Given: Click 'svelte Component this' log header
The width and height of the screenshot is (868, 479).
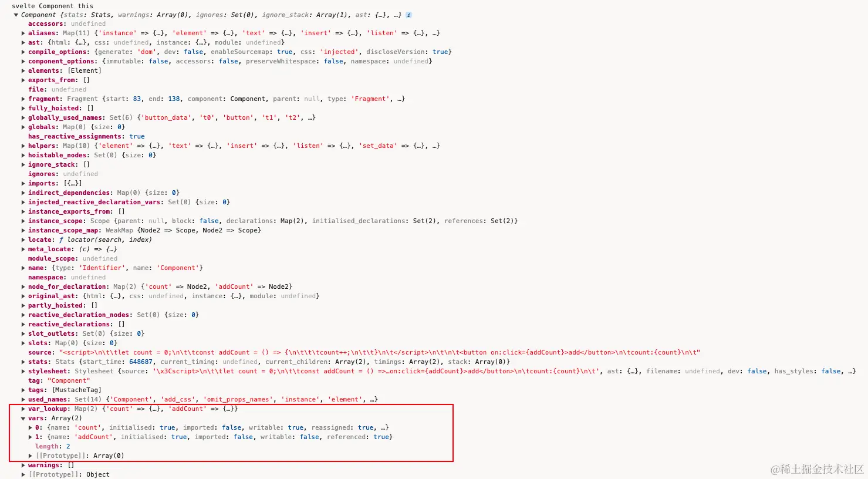Looking at the screenshot, I should pos(52,6).
